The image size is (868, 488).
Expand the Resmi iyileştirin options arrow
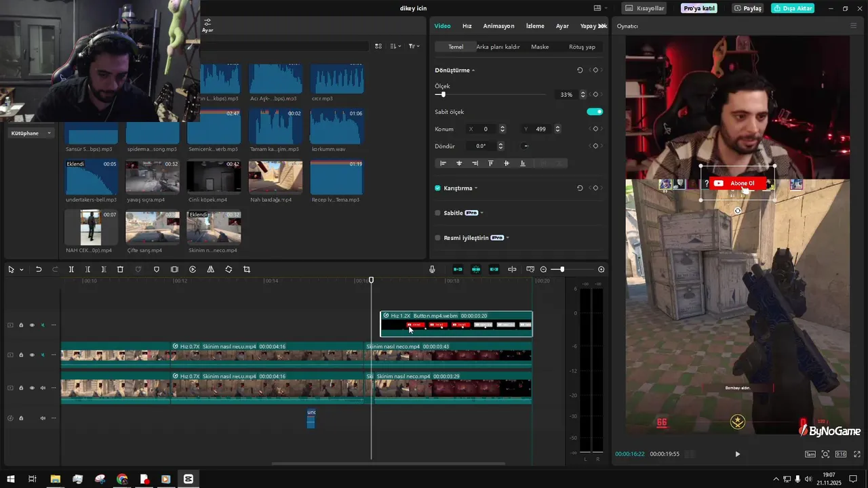tap(507, 238)
